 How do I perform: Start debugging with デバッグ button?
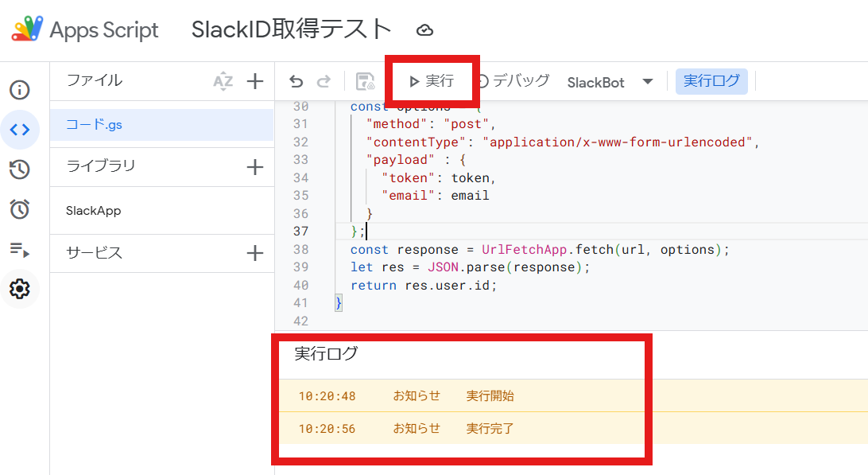point(513,81)
